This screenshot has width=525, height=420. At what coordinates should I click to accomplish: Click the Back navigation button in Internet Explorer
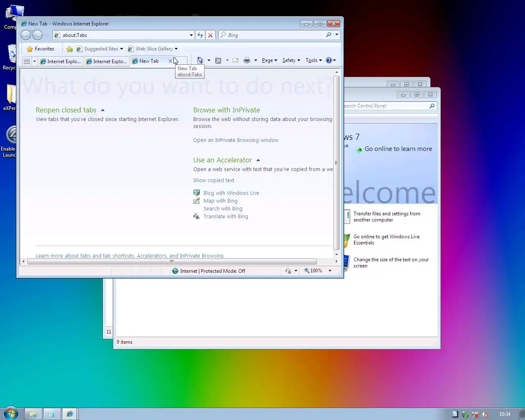tap(25, 35)
